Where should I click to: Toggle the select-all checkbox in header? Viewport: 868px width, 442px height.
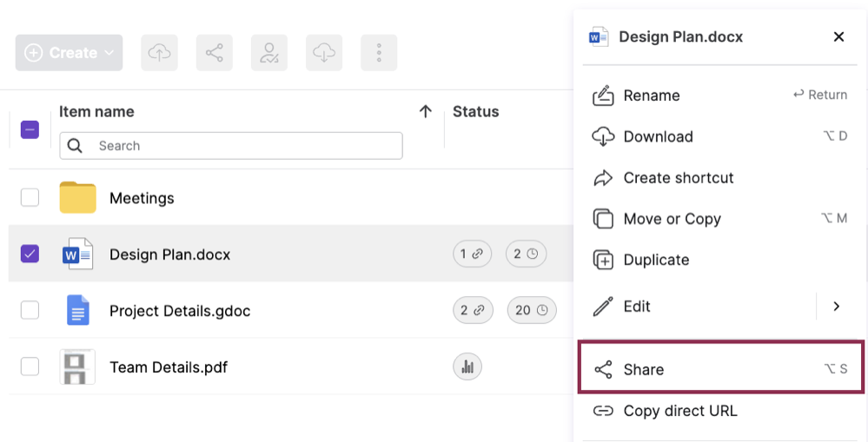[x=30, y=129]
